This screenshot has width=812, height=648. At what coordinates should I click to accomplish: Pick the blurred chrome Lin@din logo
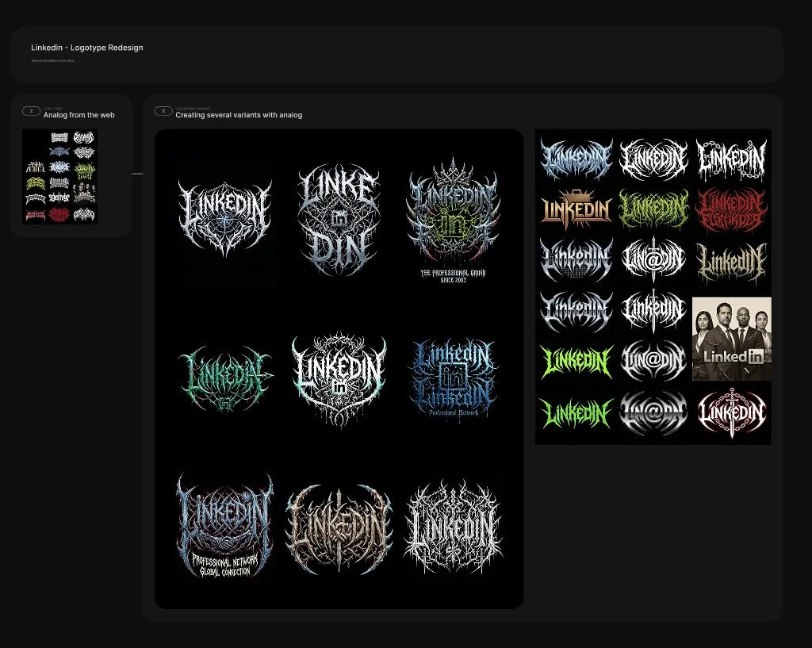[x=653, y=412]
